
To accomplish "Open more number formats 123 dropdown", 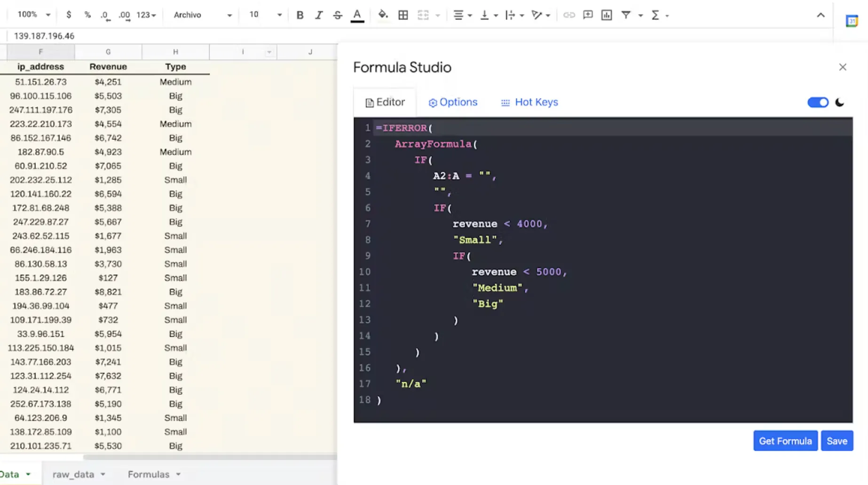I will (146, 15).
